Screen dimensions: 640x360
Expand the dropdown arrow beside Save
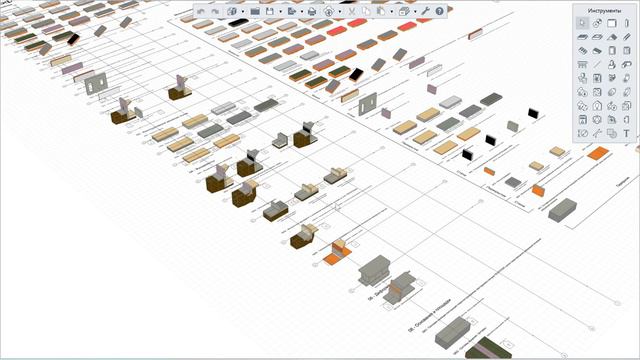coord(280,12)
